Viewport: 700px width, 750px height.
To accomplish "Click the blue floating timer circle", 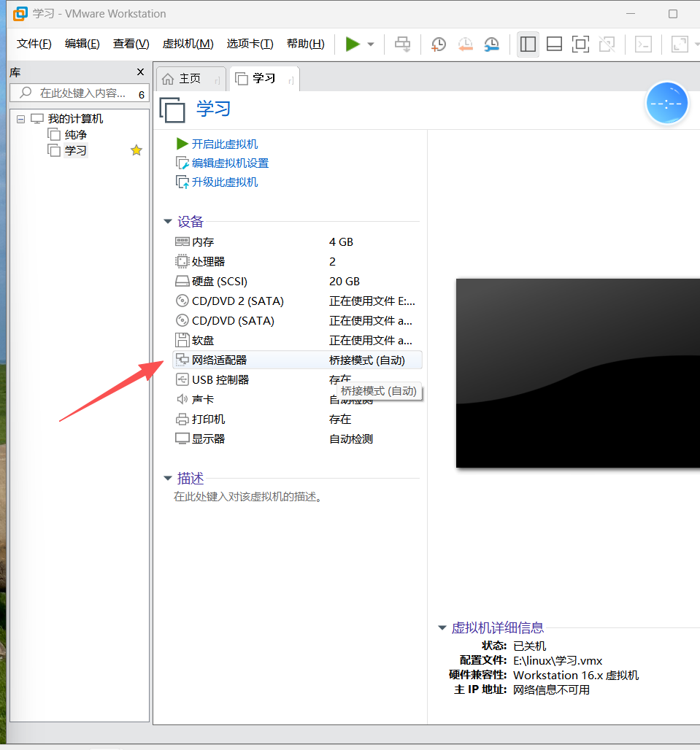I will pyautogui.click(x=666, y=104).
